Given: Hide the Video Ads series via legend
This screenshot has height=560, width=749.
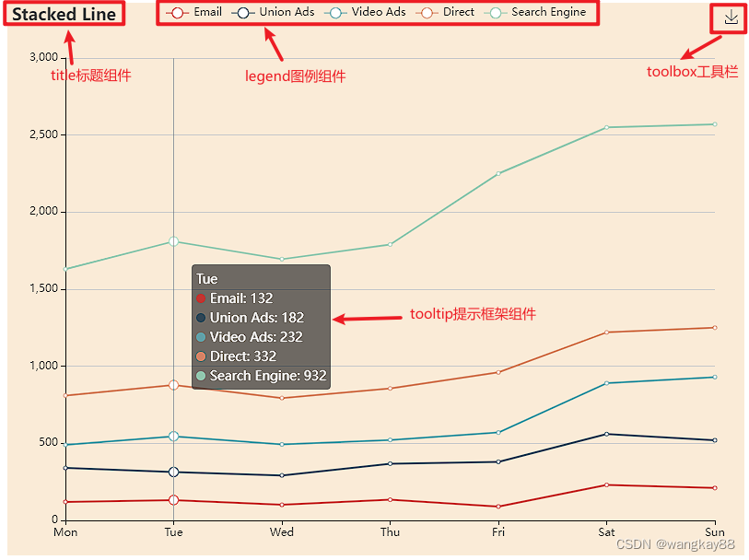Looking at the screenshot, I should coord(365,12).
